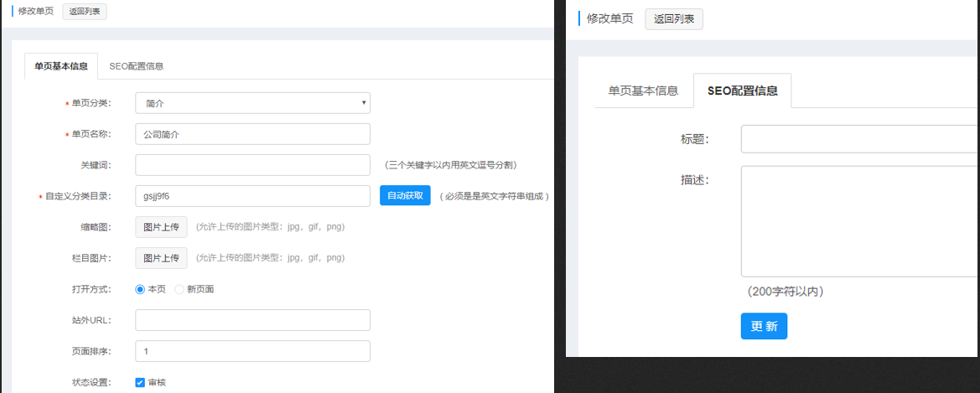
Task: Click the (200字符以内) hint text
Action: coord(786,291)
